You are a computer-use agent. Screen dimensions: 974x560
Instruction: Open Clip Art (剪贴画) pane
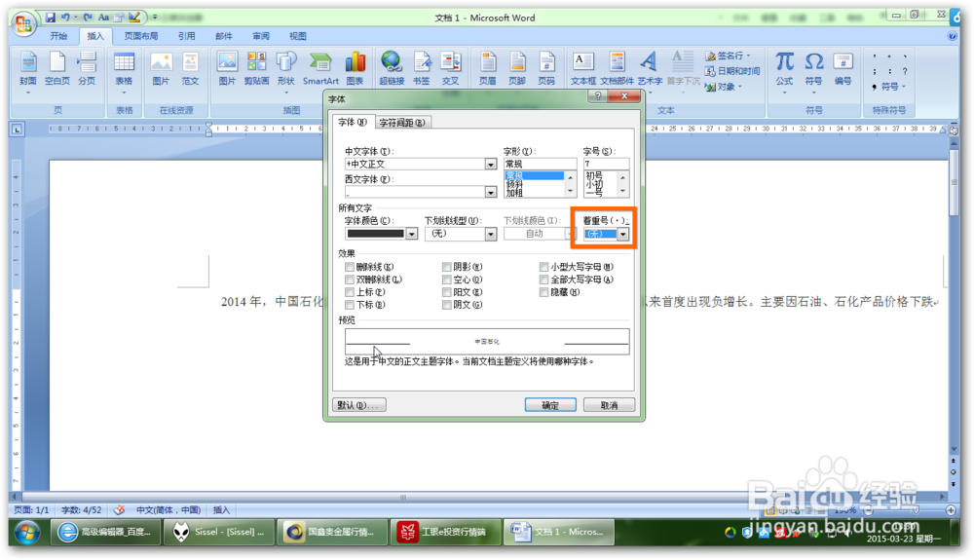tap(256, 68)
